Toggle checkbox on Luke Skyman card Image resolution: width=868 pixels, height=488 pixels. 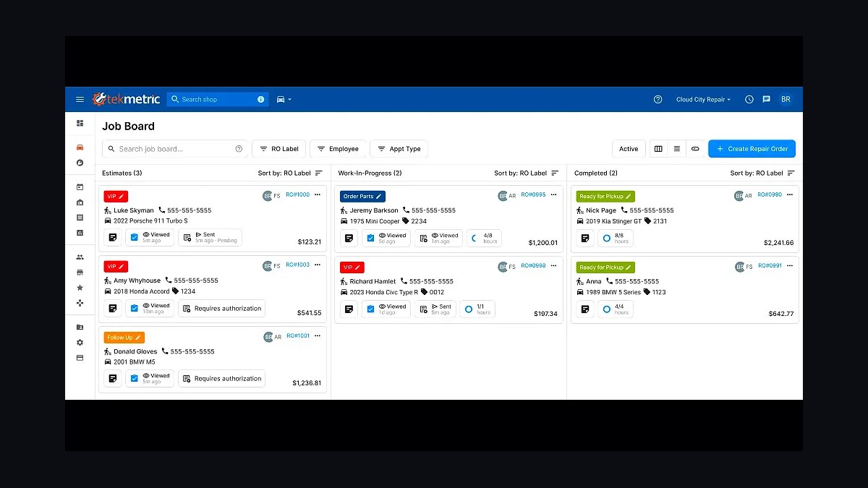pos(135,237)
